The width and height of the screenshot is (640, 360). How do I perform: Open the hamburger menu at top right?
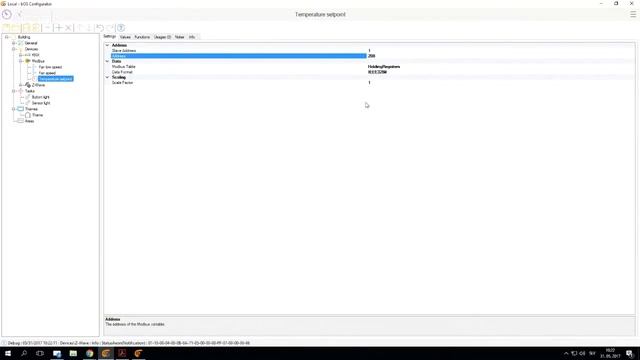[633, 14]
